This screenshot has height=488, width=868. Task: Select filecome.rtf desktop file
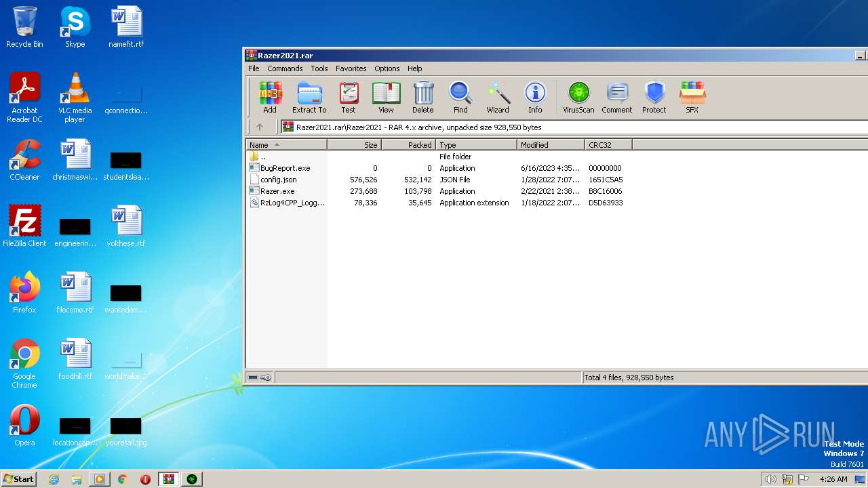coord(75,293)
